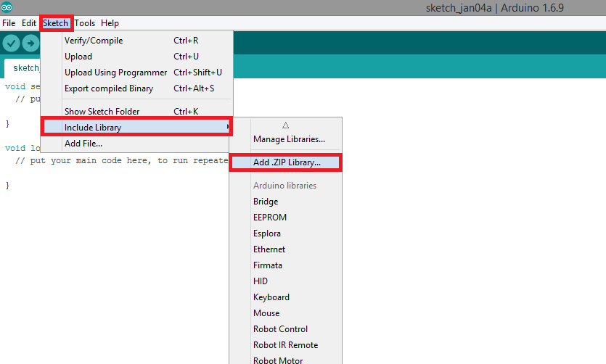Include the Esplora library
Image resolution: width=606 pixels, height=364 pixels.
coord(286,233)
